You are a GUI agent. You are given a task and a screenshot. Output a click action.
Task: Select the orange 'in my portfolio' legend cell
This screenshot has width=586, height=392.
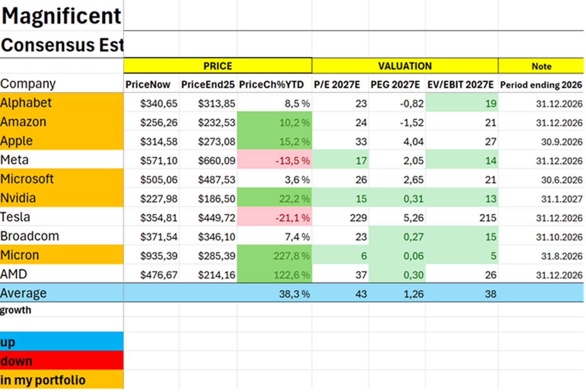62,379
